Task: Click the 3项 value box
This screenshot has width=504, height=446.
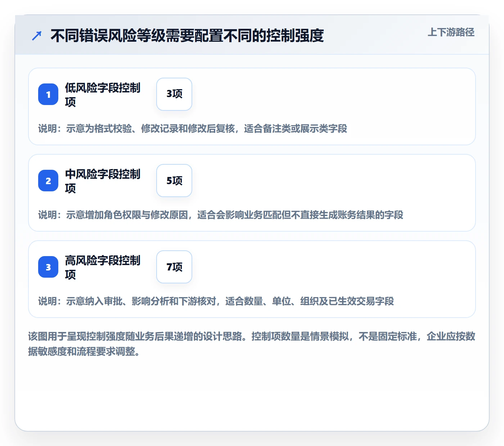Action: [174, 94]
